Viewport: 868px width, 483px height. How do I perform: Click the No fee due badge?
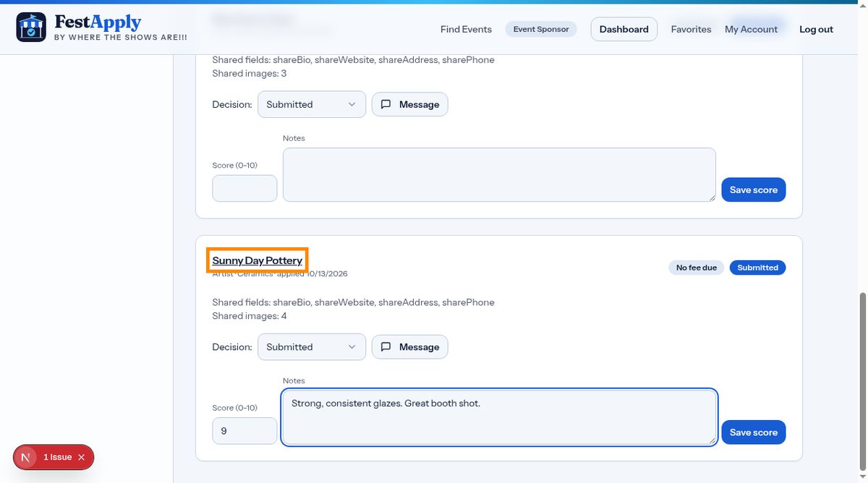point(697,268)
